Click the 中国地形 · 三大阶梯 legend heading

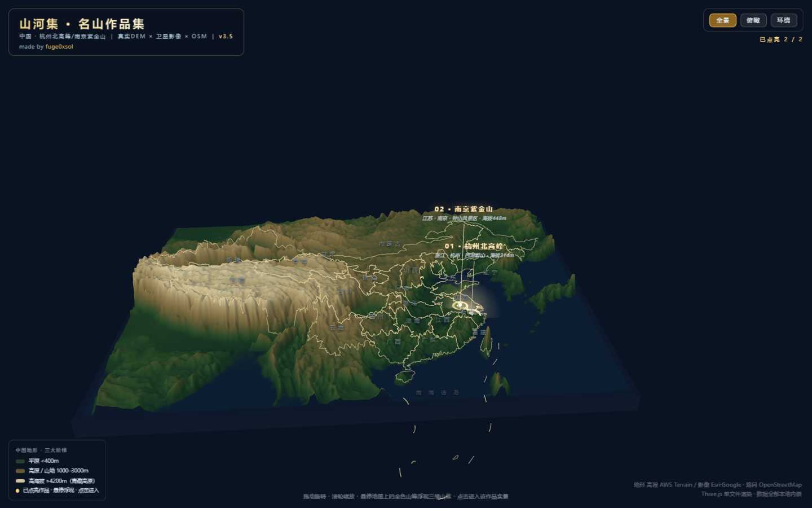(41, 450)
